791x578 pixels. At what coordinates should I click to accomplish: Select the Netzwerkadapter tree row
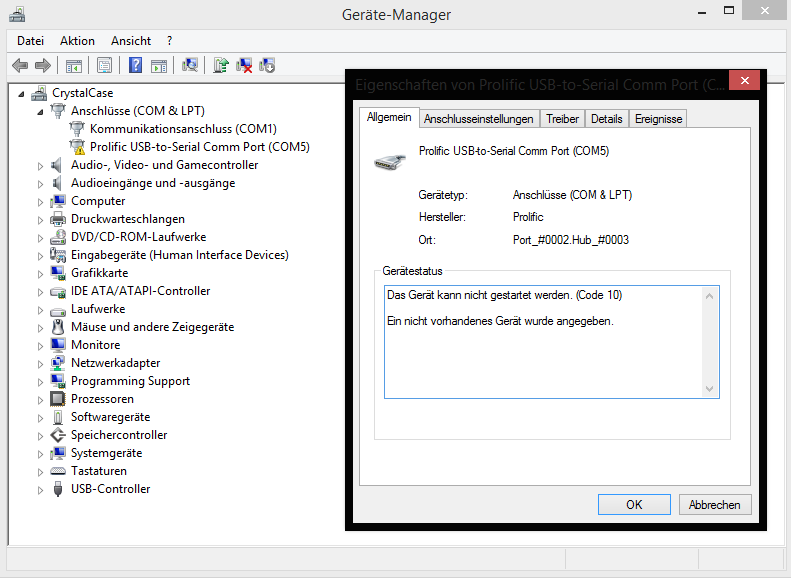pos(116,363)
